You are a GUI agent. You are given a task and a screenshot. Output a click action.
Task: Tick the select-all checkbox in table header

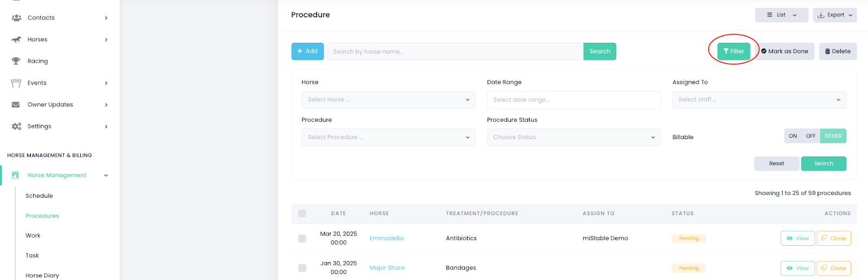(302, 213)
